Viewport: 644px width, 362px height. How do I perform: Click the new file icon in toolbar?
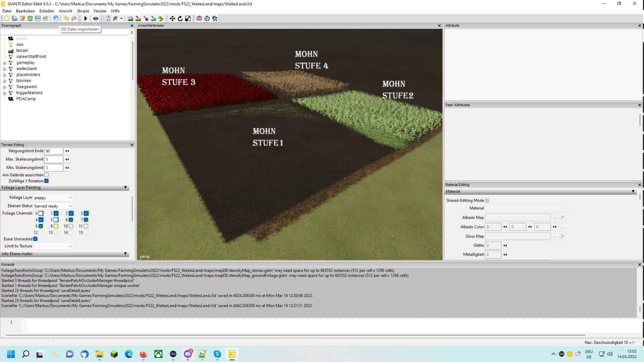pyautogui.click(x=7, y=18)
